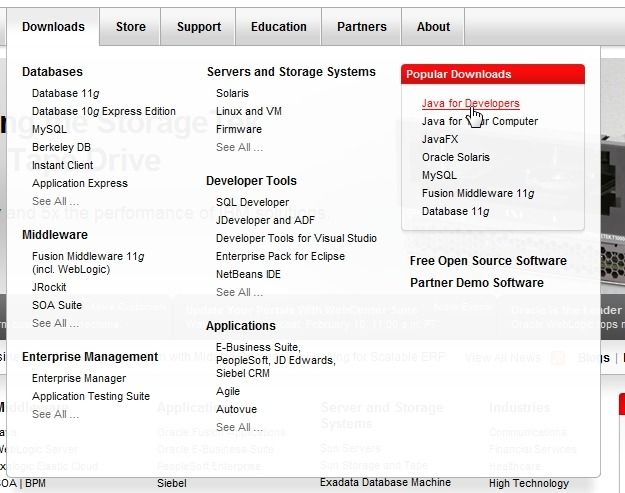
Task: Open Oracle Solaris popular download
Action: point(456,157)
